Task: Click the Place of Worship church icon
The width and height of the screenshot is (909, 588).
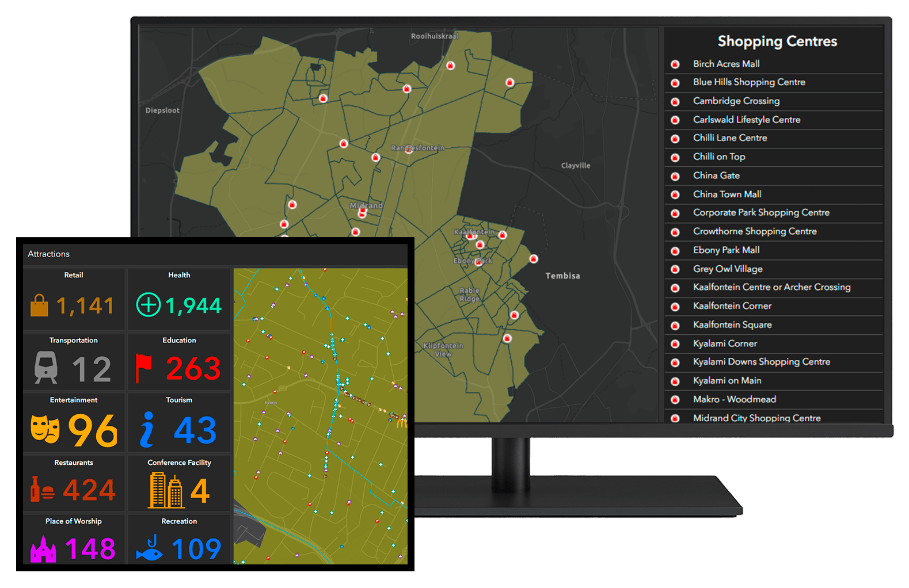Action: 43,549
